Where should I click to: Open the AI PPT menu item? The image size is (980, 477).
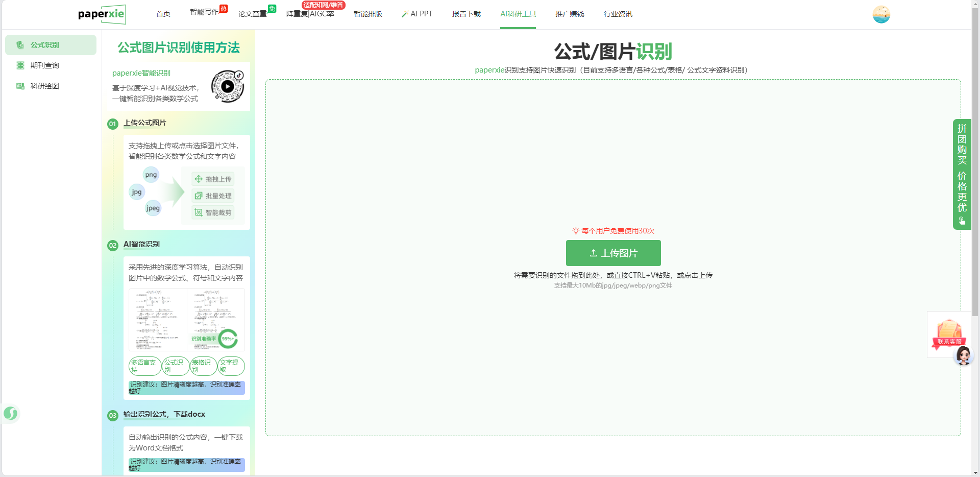coord(417,14)
